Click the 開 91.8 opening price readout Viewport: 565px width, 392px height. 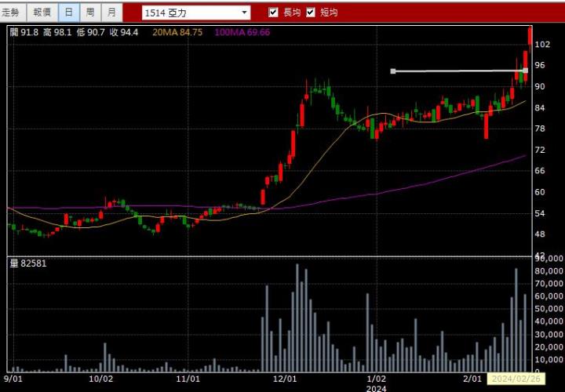pyautogui.click(x=24, y=32)
